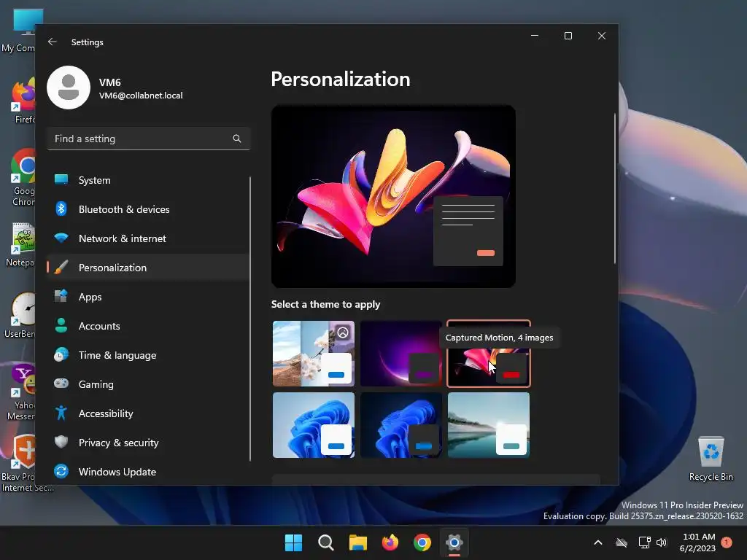Click the Network wifi icon in sidebar
Viewport: 747px width, 560px height.
tap(61, 238)
